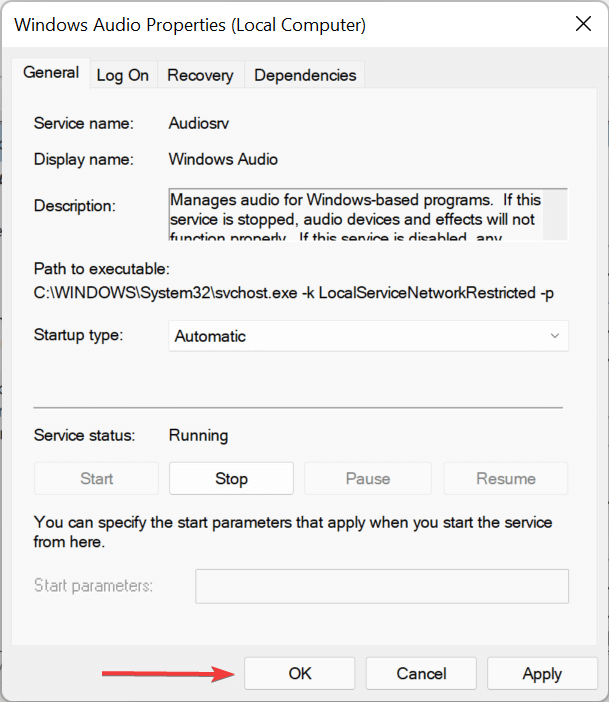The image size is (609, 702).
Task: Open the Log On tab
Action: [x=123, y=75]
